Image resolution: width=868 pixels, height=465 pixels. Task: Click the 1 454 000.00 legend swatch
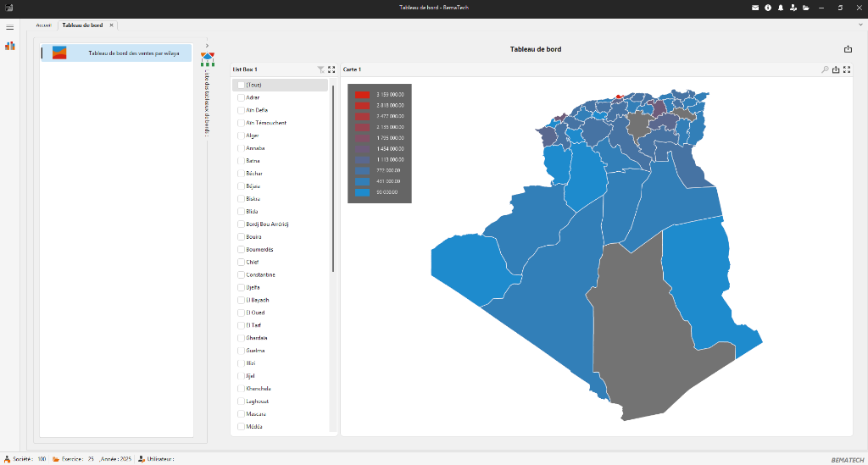coord(362,149)
